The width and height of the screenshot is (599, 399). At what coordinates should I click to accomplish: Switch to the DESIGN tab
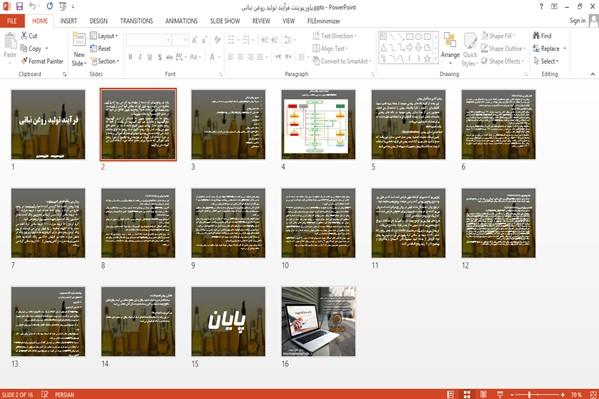click(x=99, y=21)
